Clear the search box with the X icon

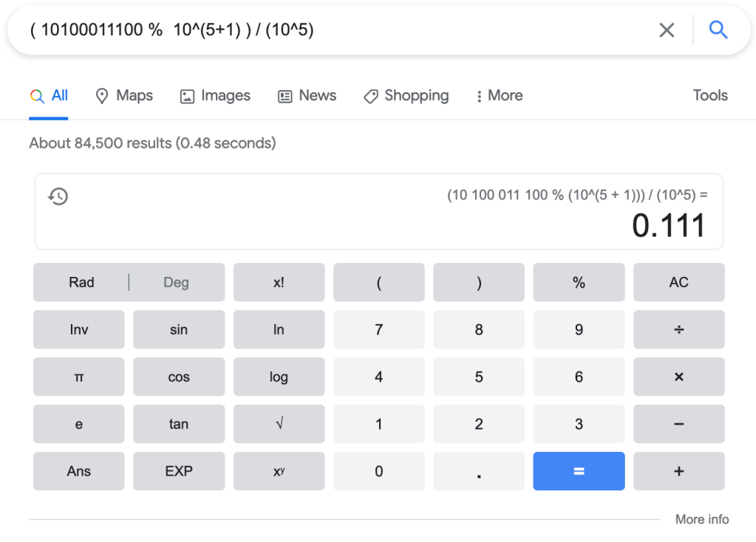667,30
